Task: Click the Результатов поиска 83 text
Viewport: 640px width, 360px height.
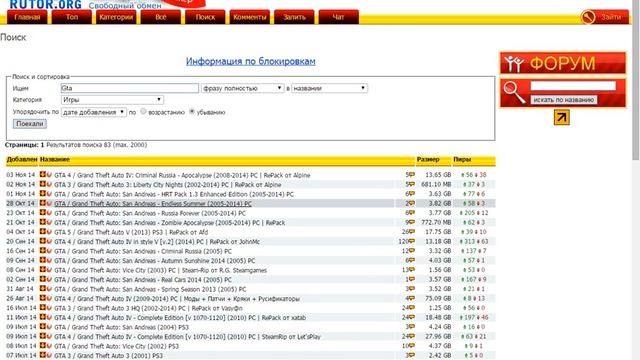Action: coord(97,145)
